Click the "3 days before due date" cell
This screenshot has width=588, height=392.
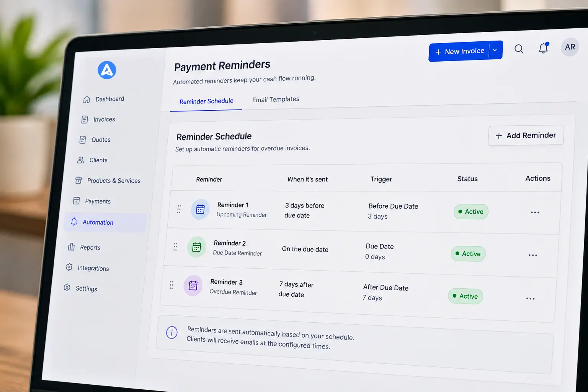(x=304, y=211)
